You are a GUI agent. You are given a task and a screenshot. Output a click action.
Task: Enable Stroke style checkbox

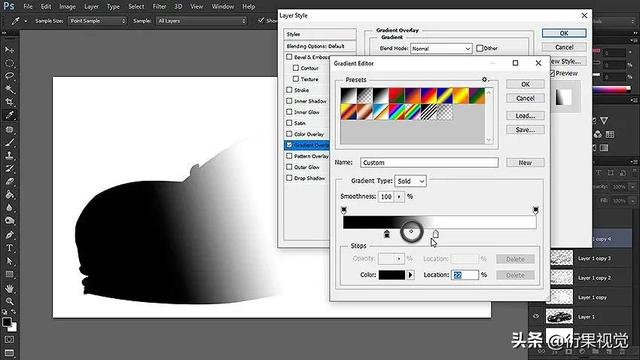pos(289,90)
